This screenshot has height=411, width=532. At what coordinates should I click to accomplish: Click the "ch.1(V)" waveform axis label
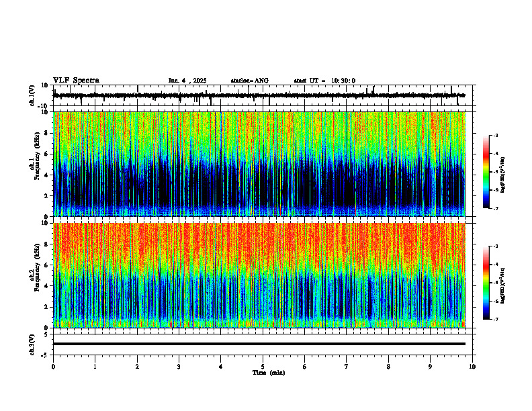[32, 95]
